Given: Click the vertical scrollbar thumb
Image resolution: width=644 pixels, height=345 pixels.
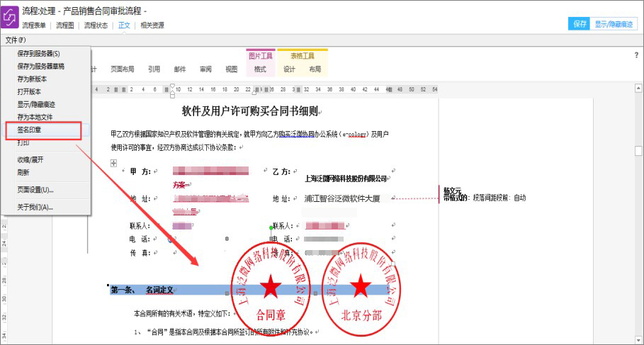Looking at the screenshot, I should pos(638,150).
